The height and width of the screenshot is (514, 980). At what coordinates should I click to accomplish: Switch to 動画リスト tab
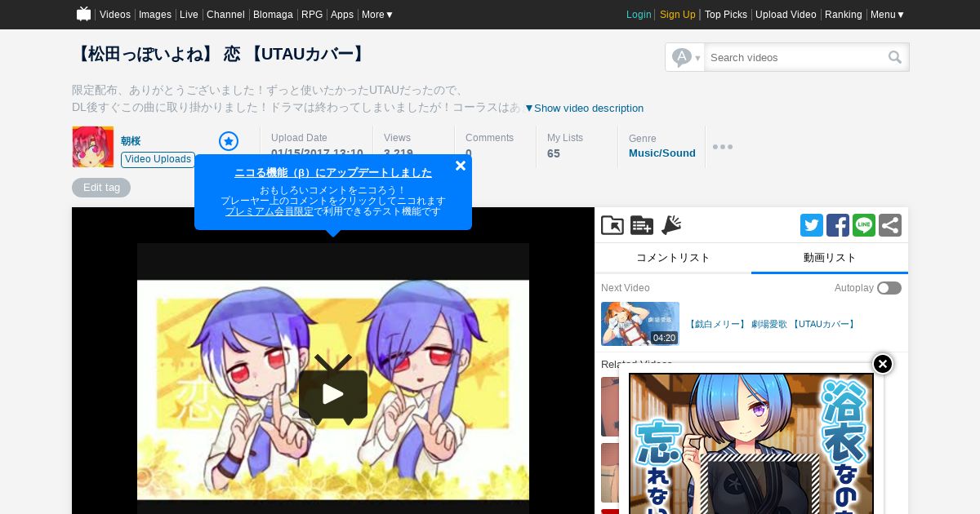click(830, 258)
